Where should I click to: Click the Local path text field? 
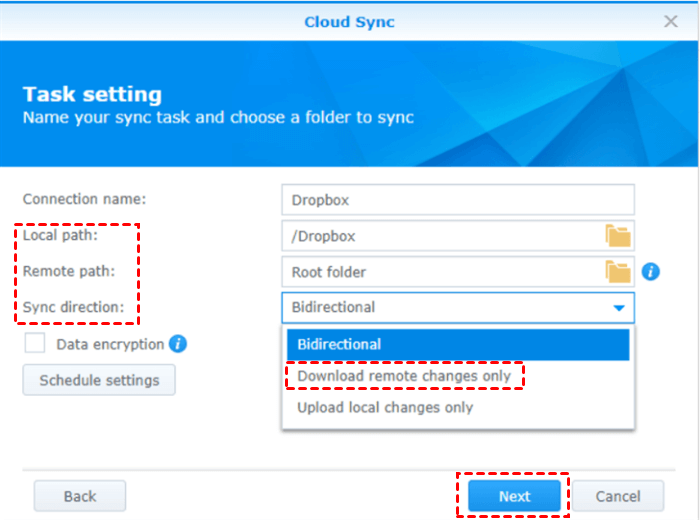(440, 236)
